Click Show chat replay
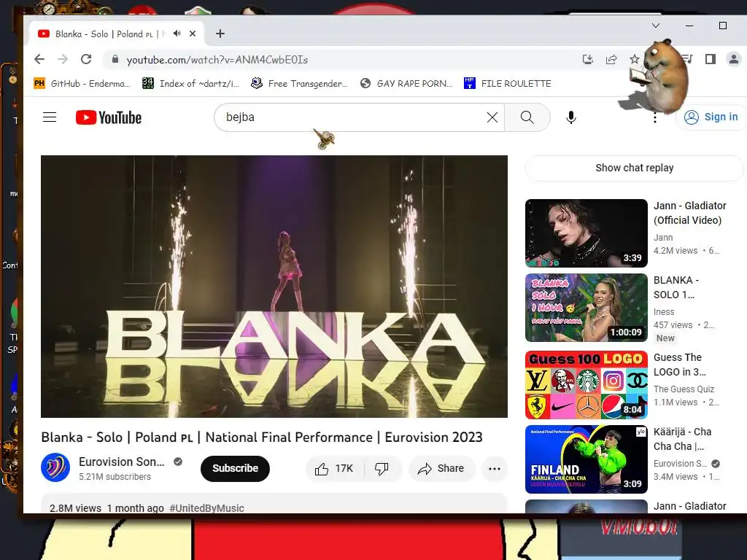The width and height of the screenshot is (747, 560). (634, 168)
